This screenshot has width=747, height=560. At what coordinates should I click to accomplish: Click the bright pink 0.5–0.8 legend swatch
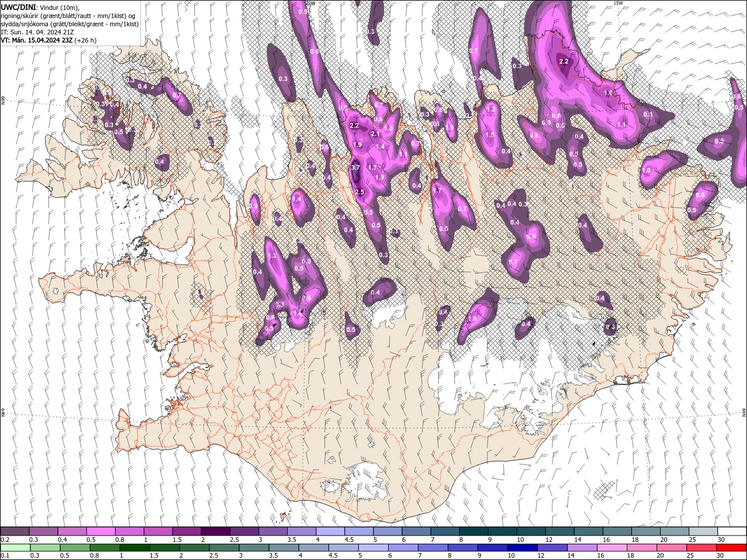tap(100, 531)
